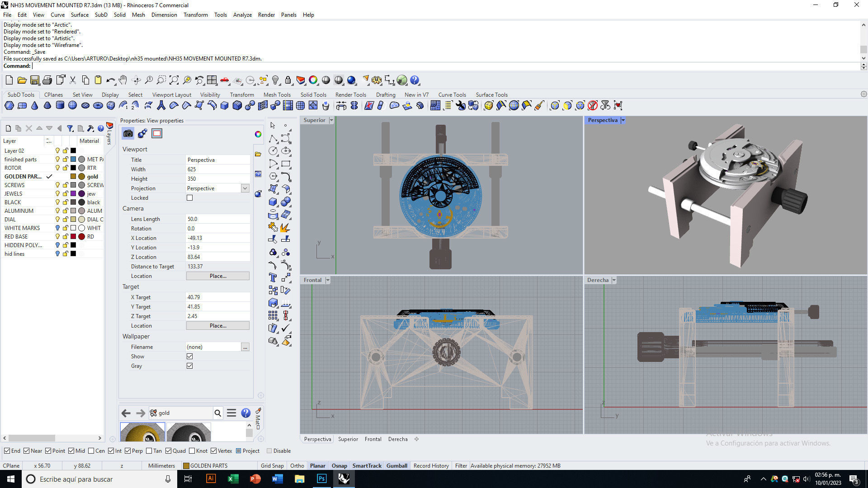Open Windows system tray hidden icons chevron
This screenshot has width=868, height=488.
763,479
